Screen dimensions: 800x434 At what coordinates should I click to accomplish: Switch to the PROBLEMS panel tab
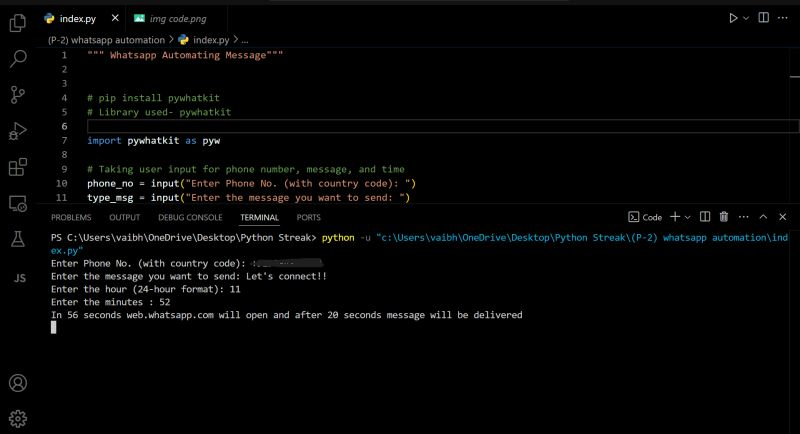(71, 217)
